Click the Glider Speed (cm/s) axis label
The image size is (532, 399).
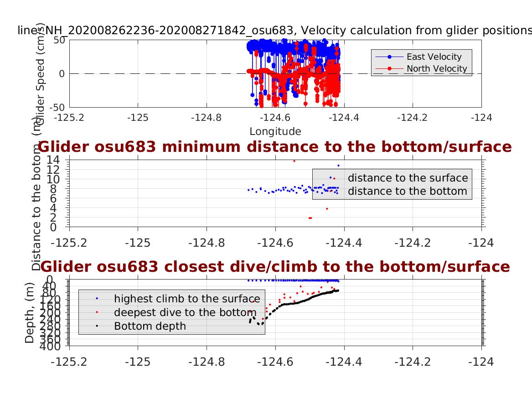(x=40, y=73)
